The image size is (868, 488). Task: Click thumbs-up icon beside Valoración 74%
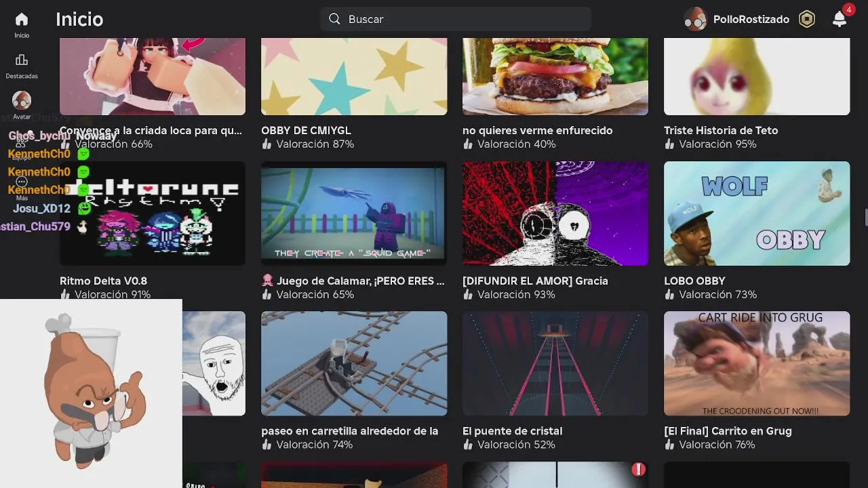(267, 445)
